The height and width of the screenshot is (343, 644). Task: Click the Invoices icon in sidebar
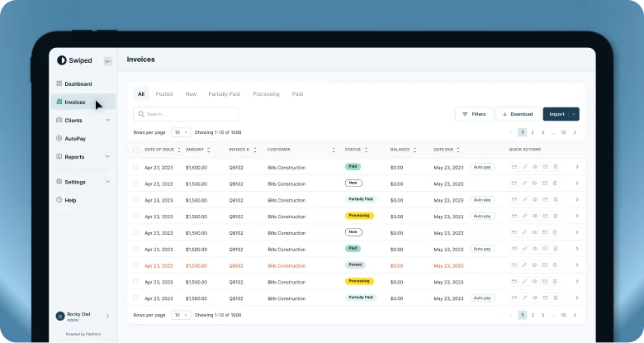click(59, 102)
